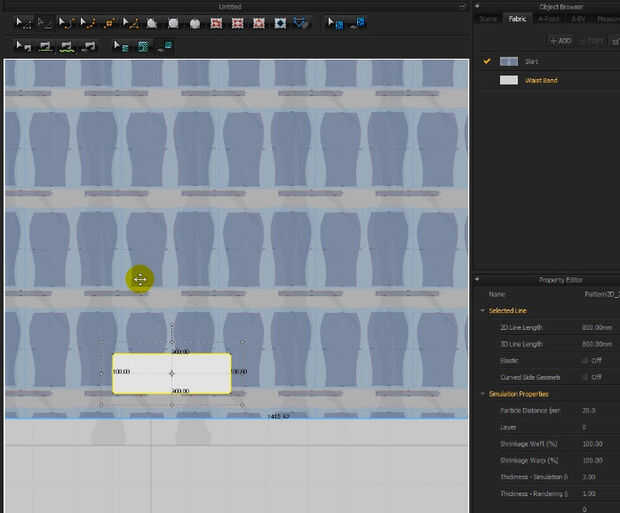Toggle the Elastic Off checkbox
Viewport: 620px width, 513px height.
click(x=583, y=359)
